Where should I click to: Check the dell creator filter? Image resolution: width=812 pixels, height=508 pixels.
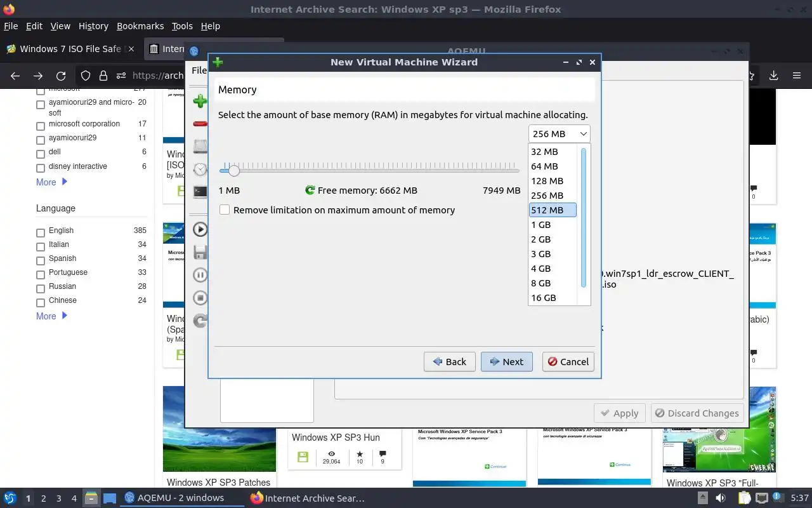(41, 154)
